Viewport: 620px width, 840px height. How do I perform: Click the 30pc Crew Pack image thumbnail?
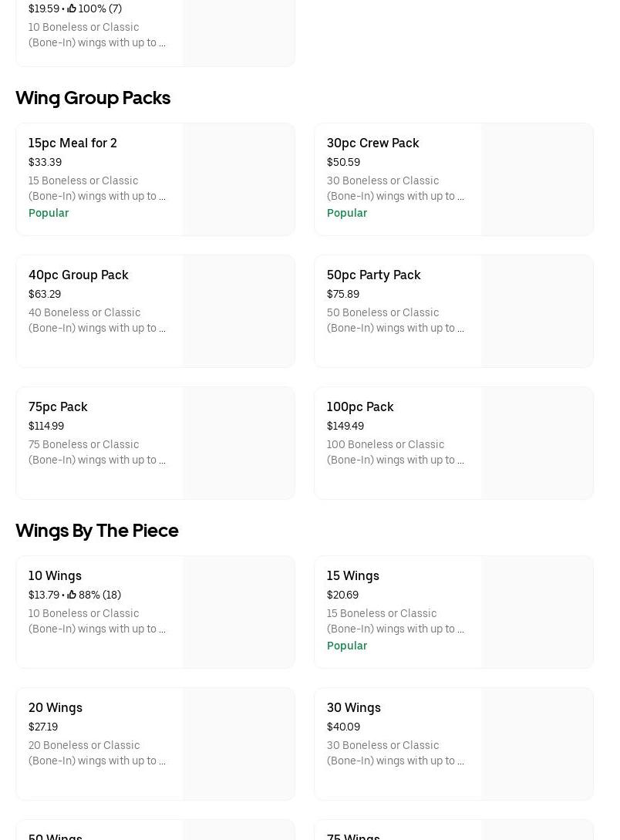tap(537, 179)
